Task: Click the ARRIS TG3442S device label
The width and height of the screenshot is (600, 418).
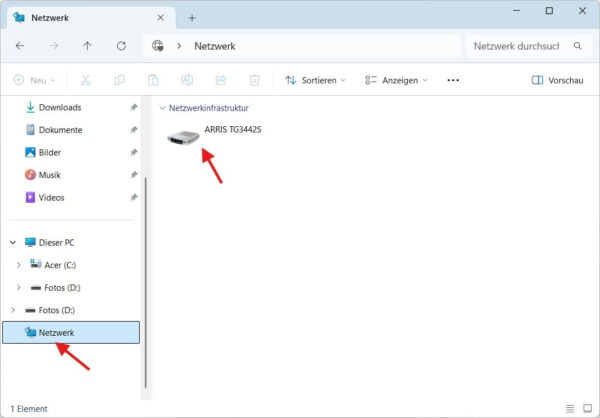Action: tap(233, 130)
